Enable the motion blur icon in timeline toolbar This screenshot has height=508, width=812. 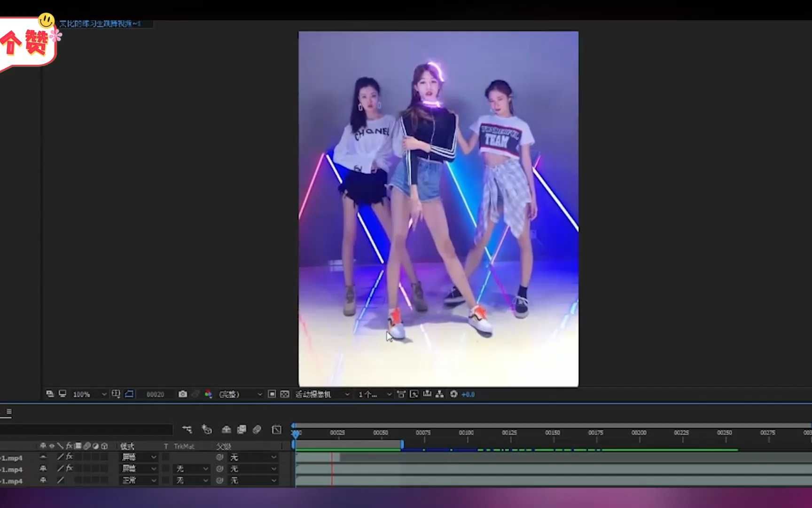pos(257,429)
